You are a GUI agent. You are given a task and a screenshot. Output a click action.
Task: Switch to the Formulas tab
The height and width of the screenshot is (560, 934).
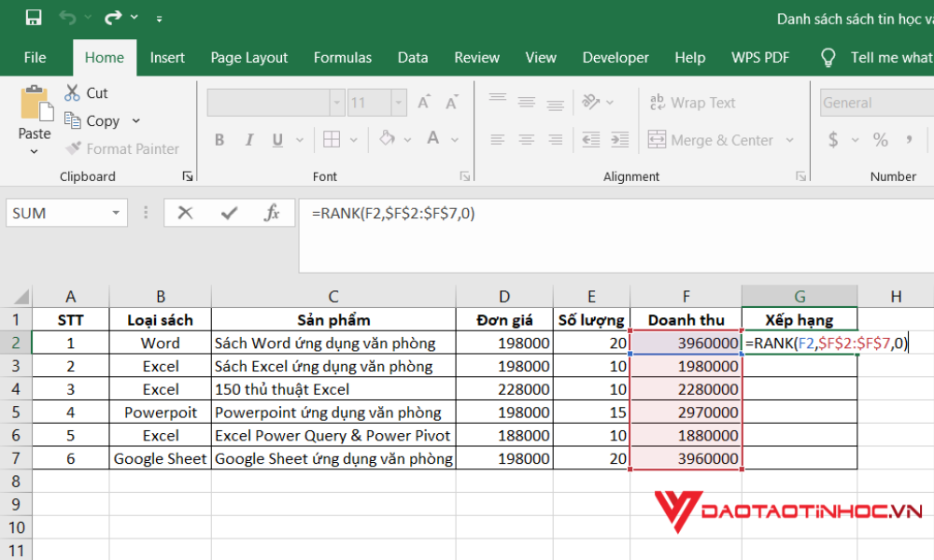click(x=343, y=58)
